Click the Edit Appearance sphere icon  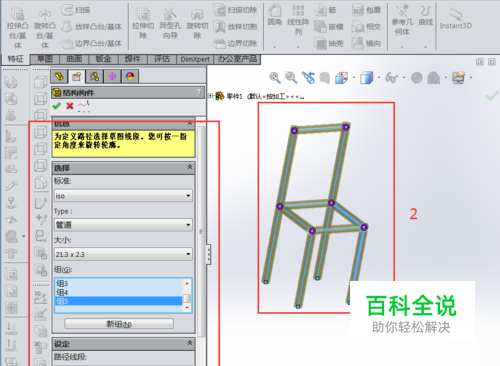point(417,78)
